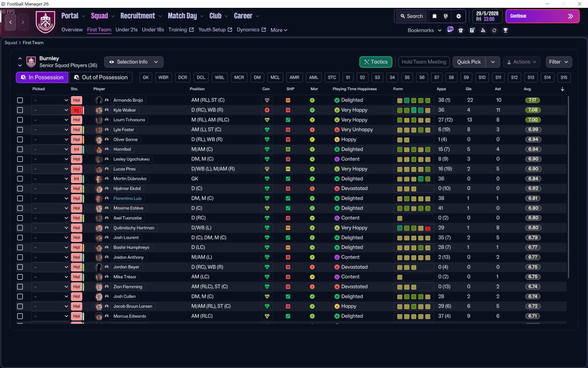Click Hannibal's sharpness icon

(x=288, y=149)
